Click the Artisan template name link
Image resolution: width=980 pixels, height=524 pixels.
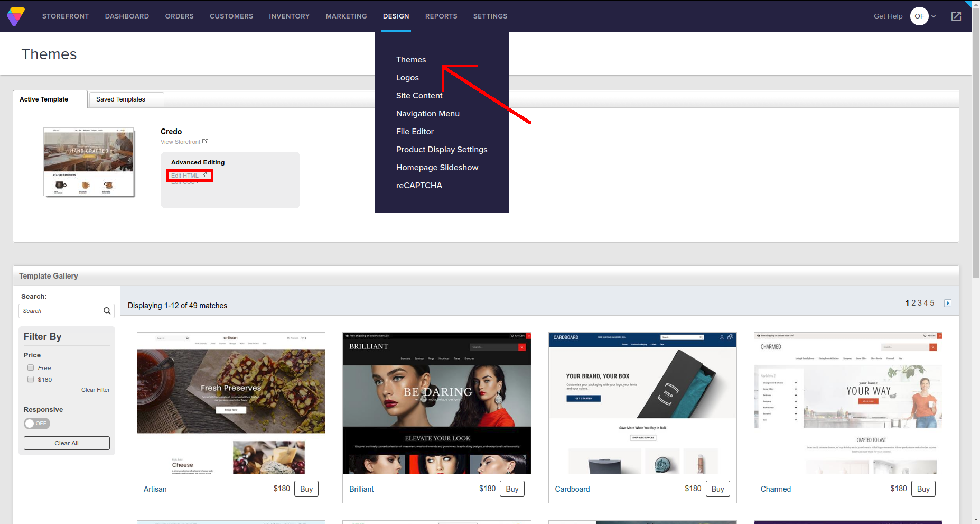click(x=155, y=489)
